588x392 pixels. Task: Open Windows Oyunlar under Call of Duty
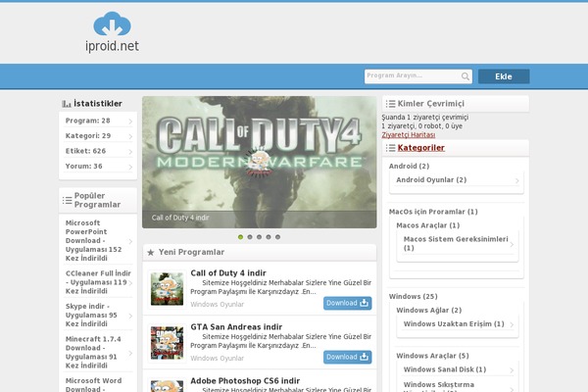[x=218, y=304]
